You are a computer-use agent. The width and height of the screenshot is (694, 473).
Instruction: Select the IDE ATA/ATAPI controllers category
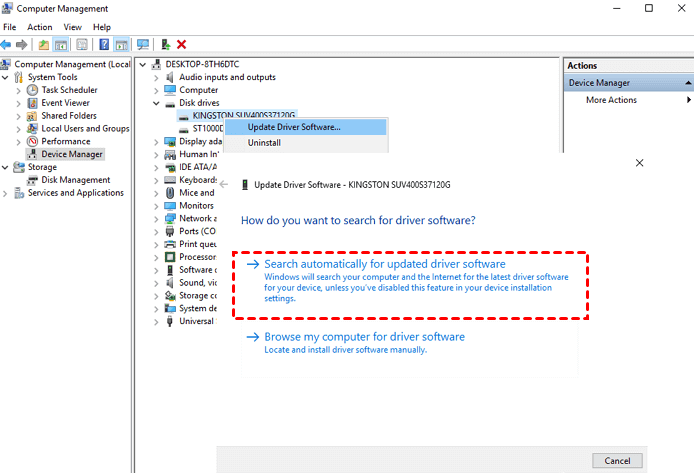coord(198,167)
